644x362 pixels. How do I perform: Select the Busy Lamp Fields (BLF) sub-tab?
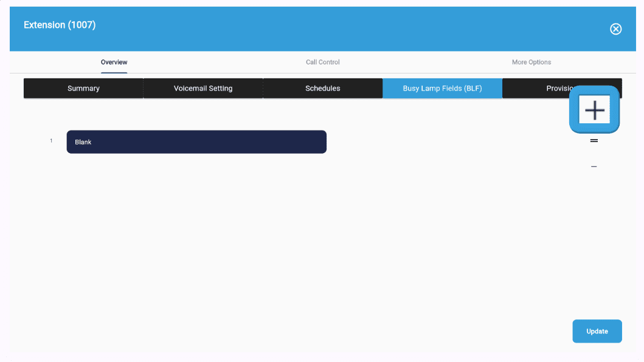tap(442, 88)
